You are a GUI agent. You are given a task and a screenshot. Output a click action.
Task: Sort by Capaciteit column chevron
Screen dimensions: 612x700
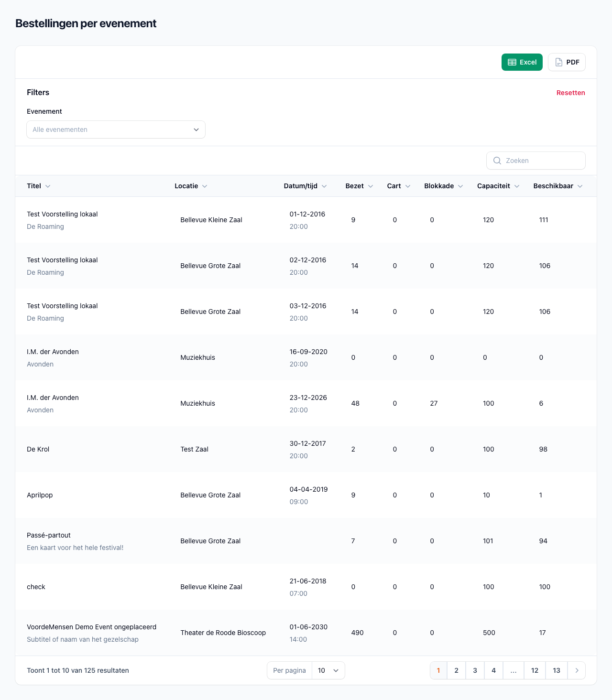[x=517, y=186]
